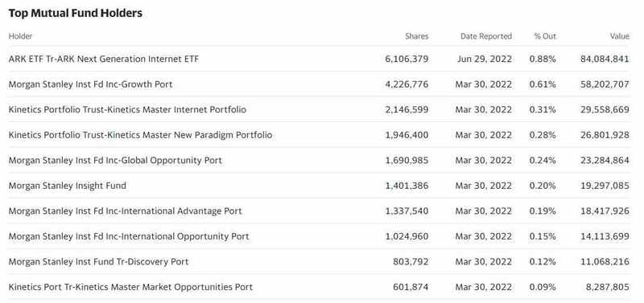Click ARK Next Generation Internet ETF holder
This screenshot has height=303, width=644.
(x=104, y=59)
